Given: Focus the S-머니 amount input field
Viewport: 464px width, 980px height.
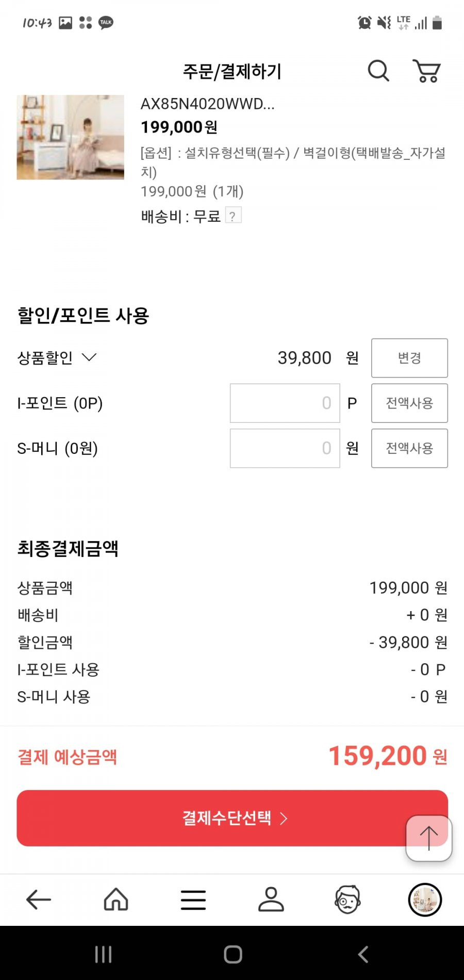Looking at the screenshot, I should [285, 448].
